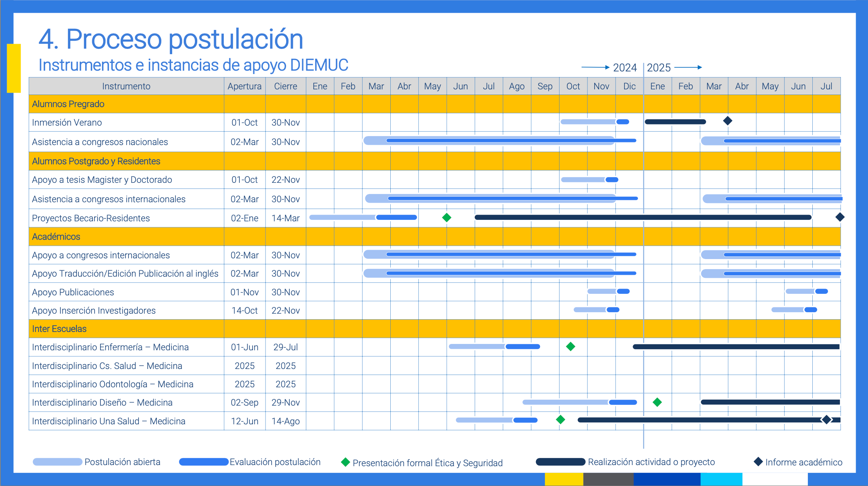This screenshot has width=868, height=486.
Task: Click the arrow pointing to 2024
Action: point(595,67)
